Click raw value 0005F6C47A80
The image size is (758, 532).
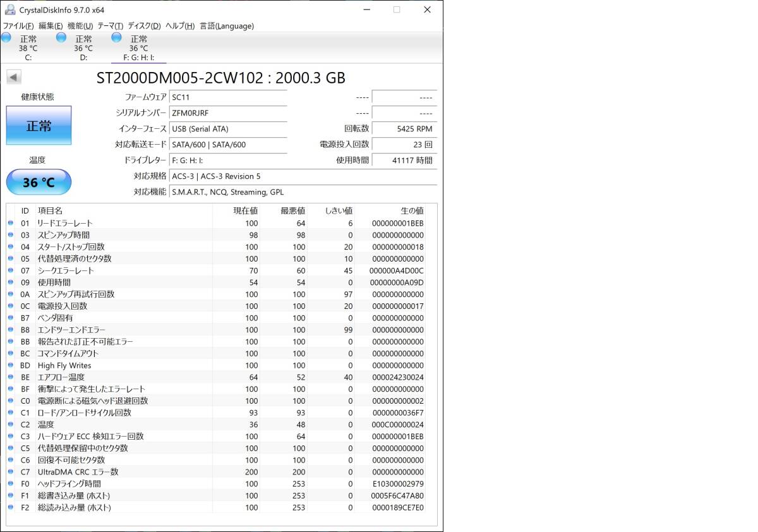[397, 495]
